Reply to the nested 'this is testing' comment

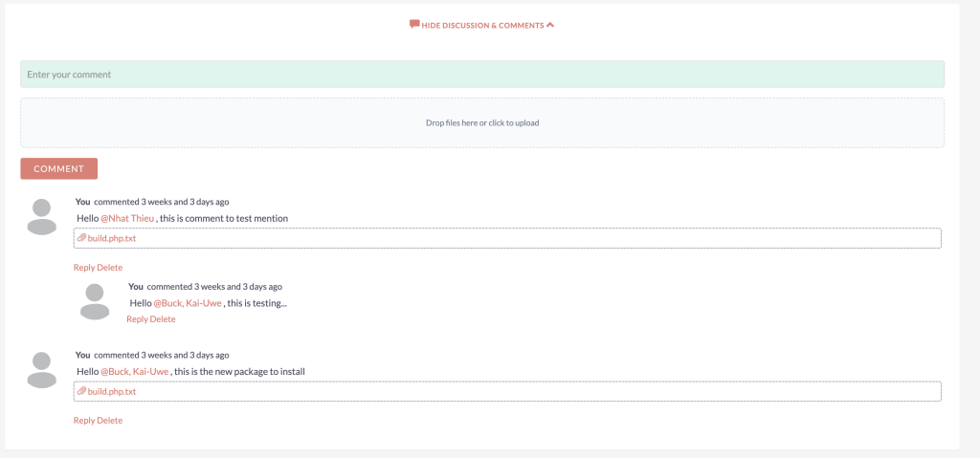(x=137, y=319)
